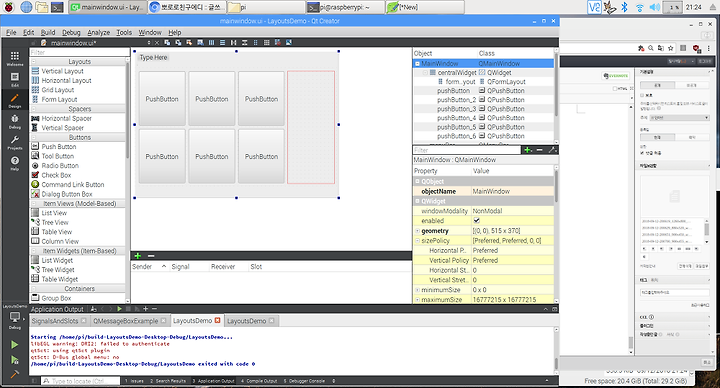Add a dynamic property with the green plus
Image resolution: width=720 pixels, height=388 pixels.
(528, 150)
